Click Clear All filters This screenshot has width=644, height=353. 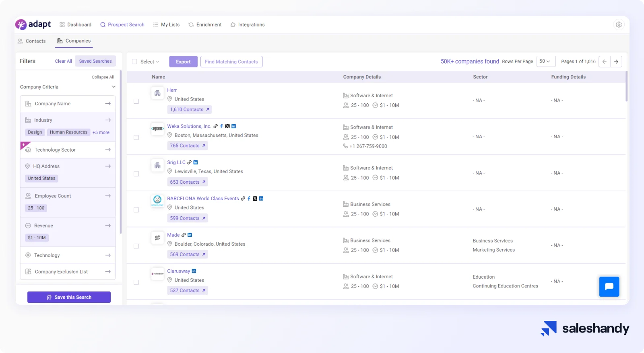pyautogui.click(x=64, y=61)
